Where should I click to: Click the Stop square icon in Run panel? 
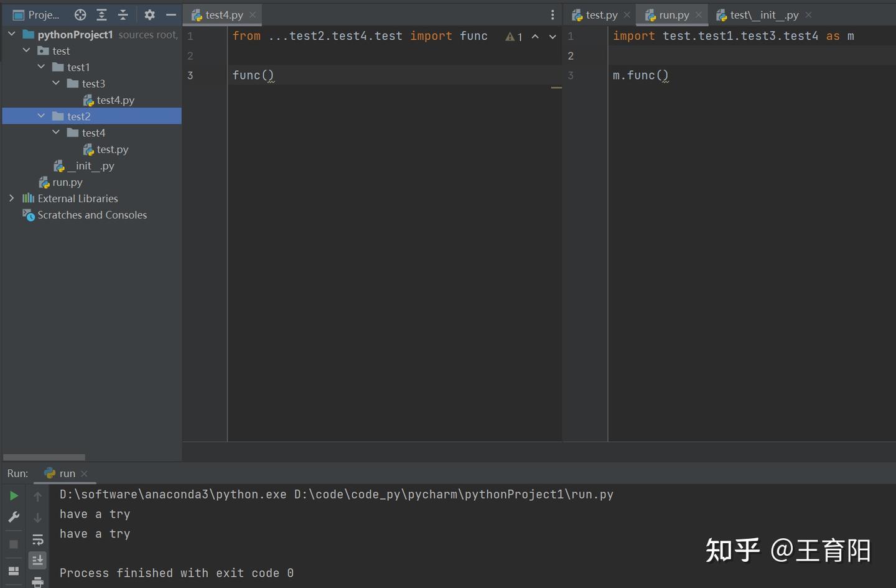click(14, 544)
